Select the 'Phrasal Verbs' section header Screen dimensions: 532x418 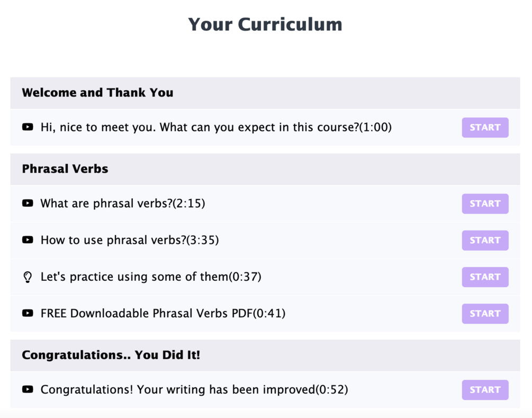[65, 169]
